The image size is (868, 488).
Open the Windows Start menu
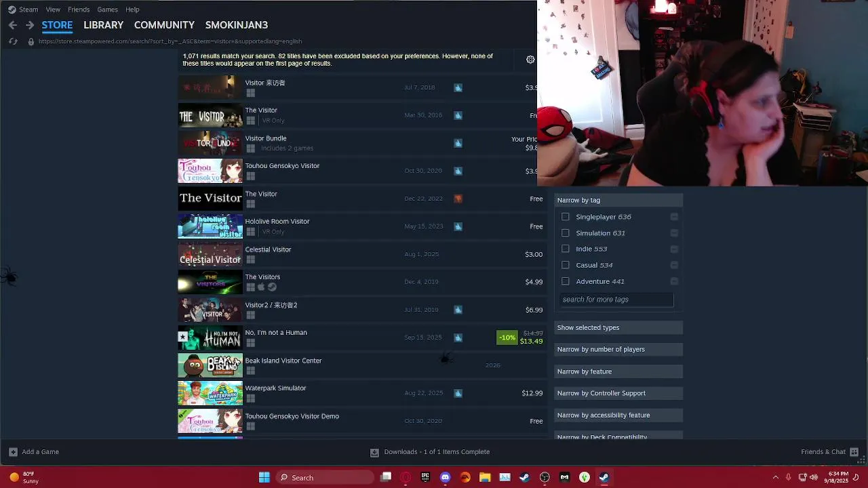click(x=264, y=477)
